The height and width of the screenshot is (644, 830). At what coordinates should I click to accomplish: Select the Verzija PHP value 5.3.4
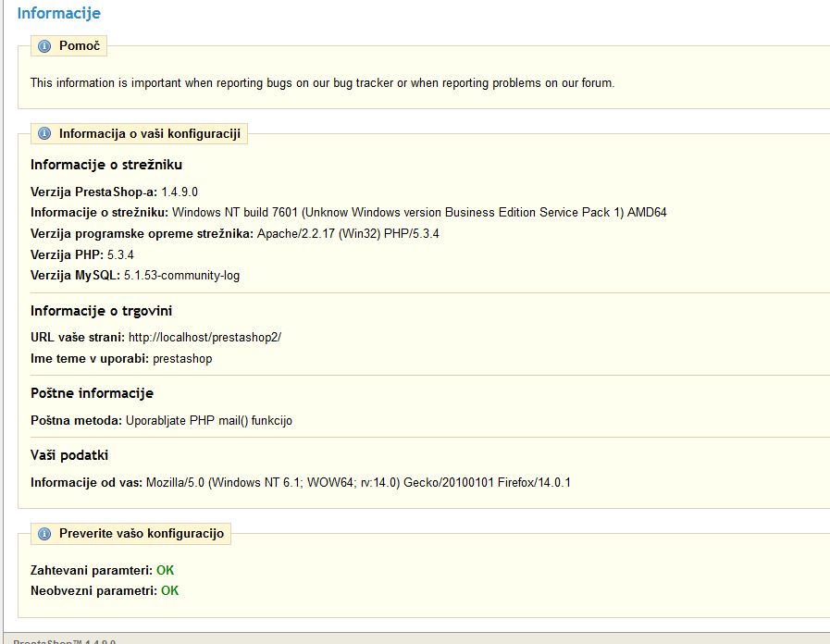coord(120,255)
